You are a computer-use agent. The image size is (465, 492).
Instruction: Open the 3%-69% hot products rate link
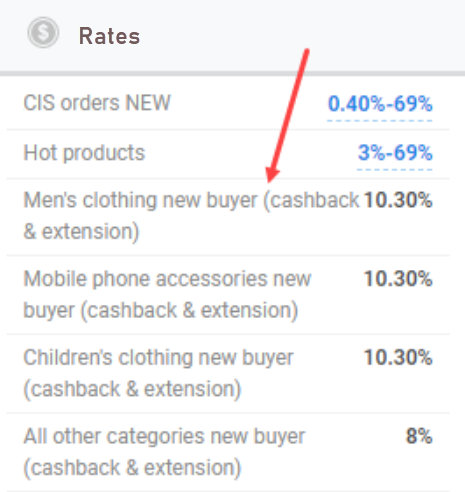click(395, 153)
